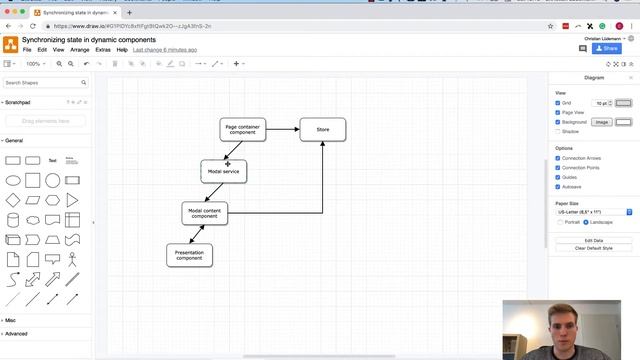Enable the Shadow checkbox

click(x=558, y=131)
